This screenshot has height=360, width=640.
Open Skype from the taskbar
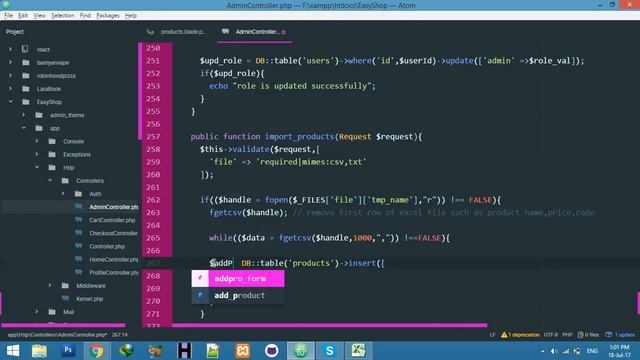[329, 351]
